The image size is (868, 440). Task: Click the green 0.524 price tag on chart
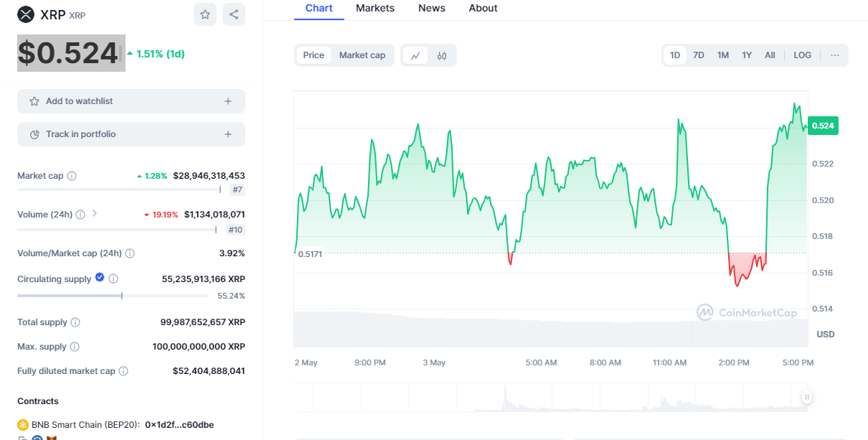click(x=823, y=126)
